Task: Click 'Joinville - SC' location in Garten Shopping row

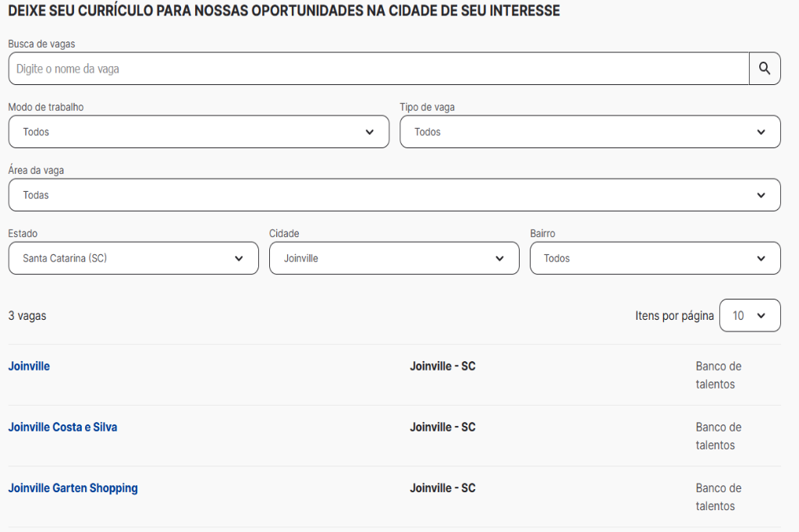Action: [x=443, y=488]
